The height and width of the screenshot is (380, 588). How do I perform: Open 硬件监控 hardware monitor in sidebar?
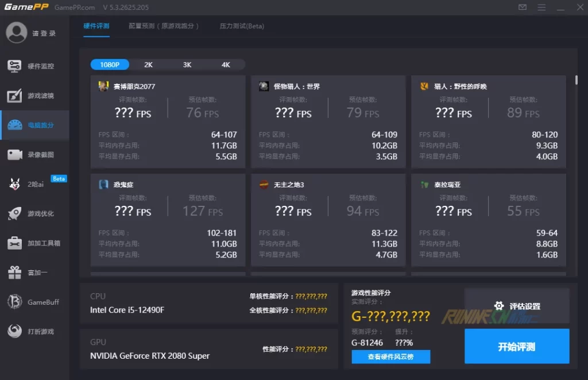34,66
